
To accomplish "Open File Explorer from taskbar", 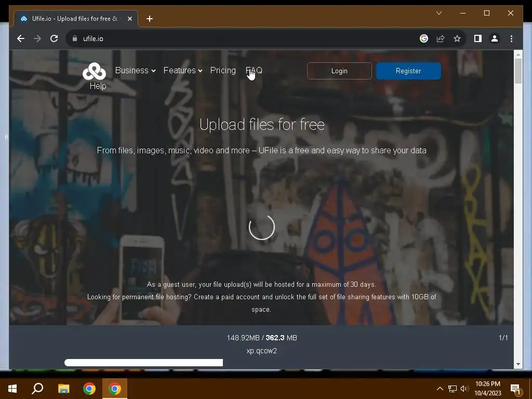I will (x=63, y=389).
